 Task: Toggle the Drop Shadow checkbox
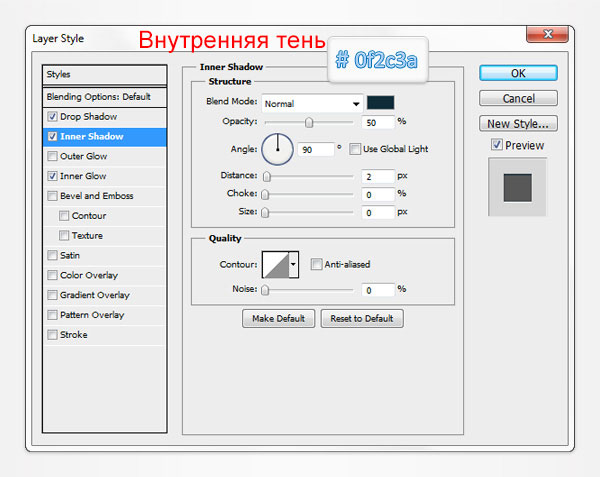tap(52, 116)
